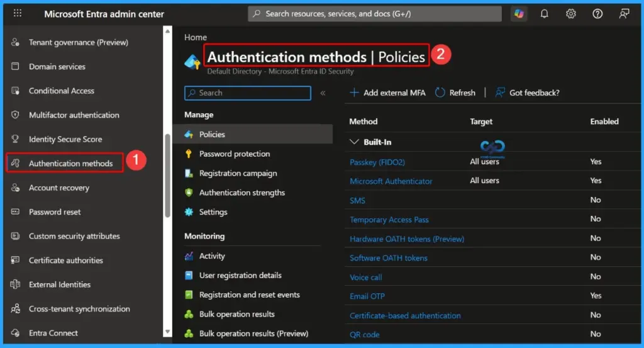Open Hardware OATH tokens (Preview) method

click(x=407, y=239)
